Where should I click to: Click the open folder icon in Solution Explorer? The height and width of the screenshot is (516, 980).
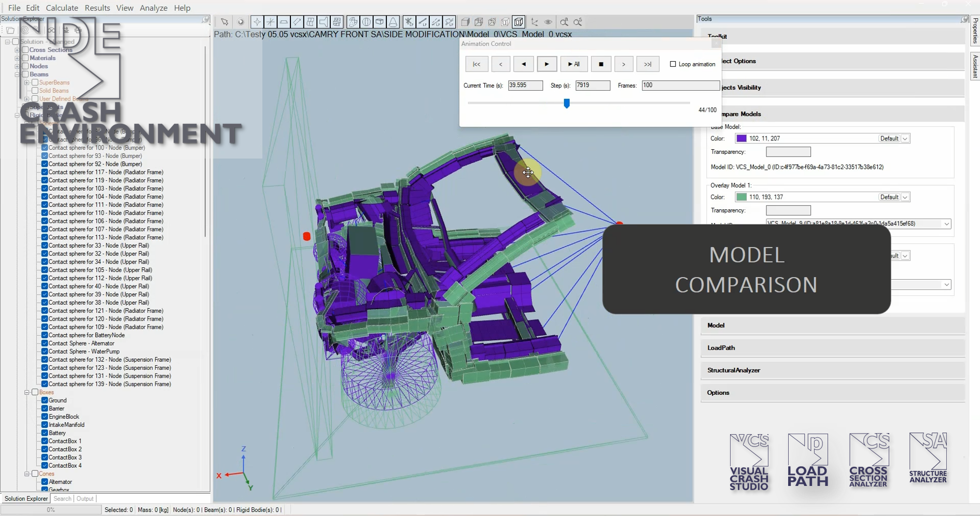(10, 30)
